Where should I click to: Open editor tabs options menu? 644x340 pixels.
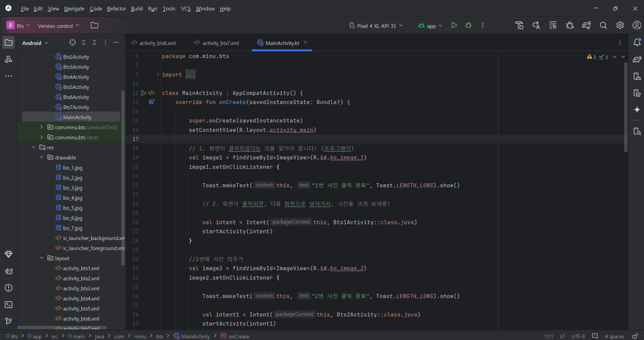[x=620, y=43]
